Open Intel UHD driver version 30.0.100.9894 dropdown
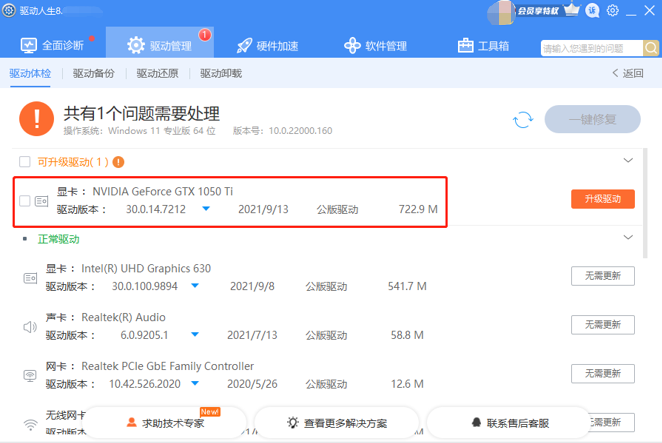662x443 pixels. tap(195, 286)
